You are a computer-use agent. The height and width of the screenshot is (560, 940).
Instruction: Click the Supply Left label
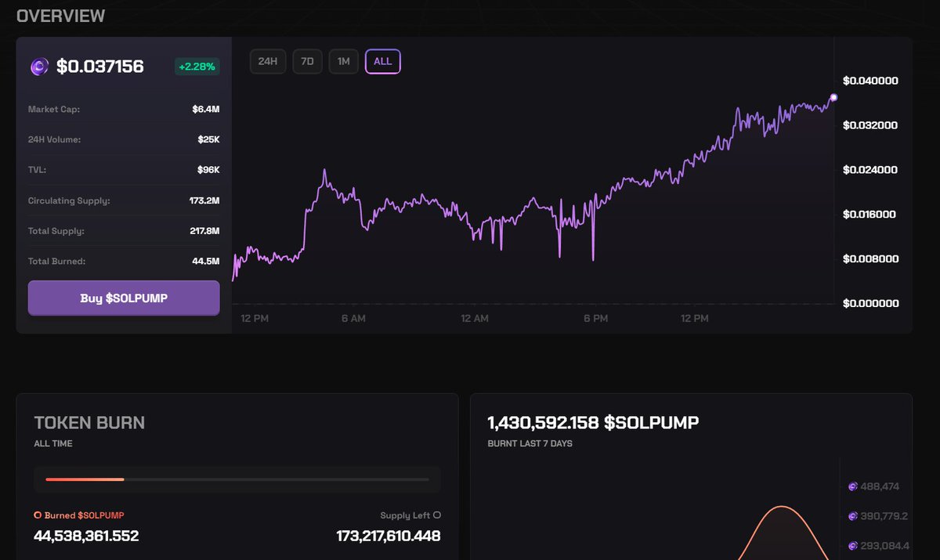pyautogui.click(x=405, y=515)
